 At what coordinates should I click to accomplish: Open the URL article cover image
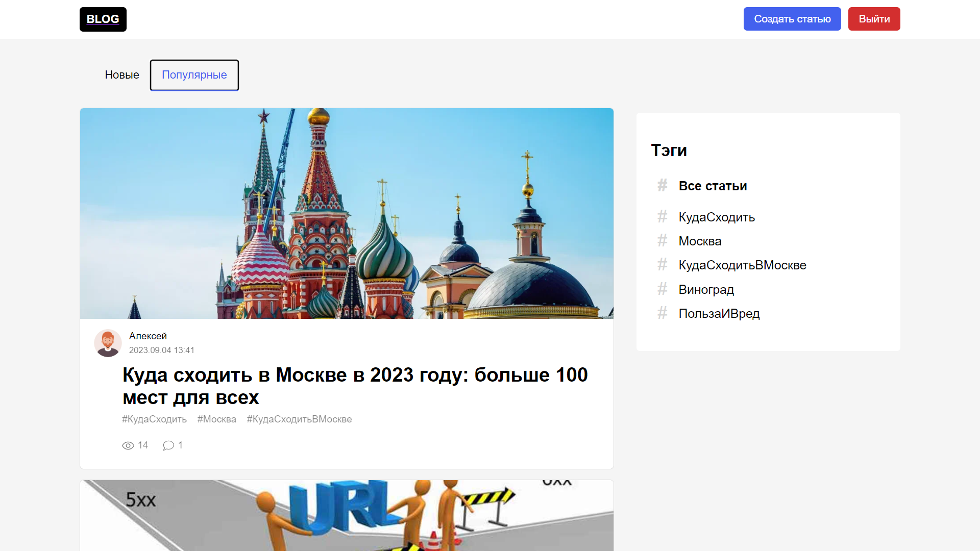point(347,515)
